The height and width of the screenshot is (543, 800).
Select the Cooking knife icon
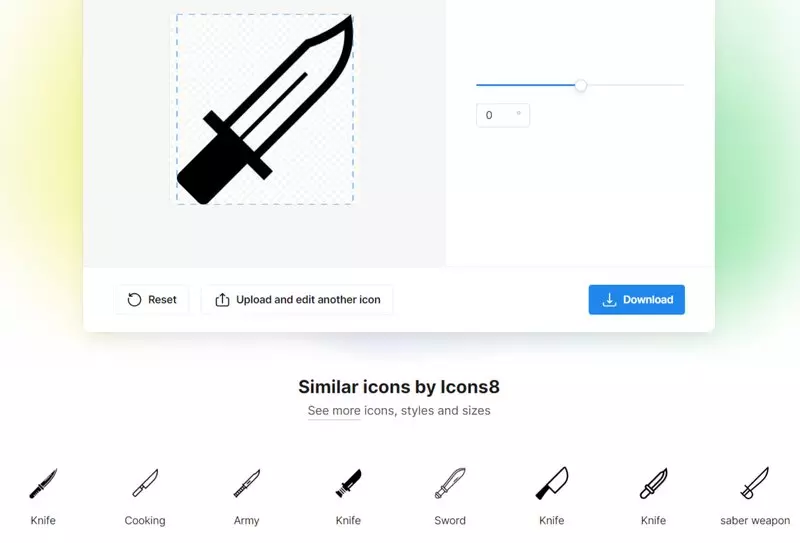(x=145, y=483)
